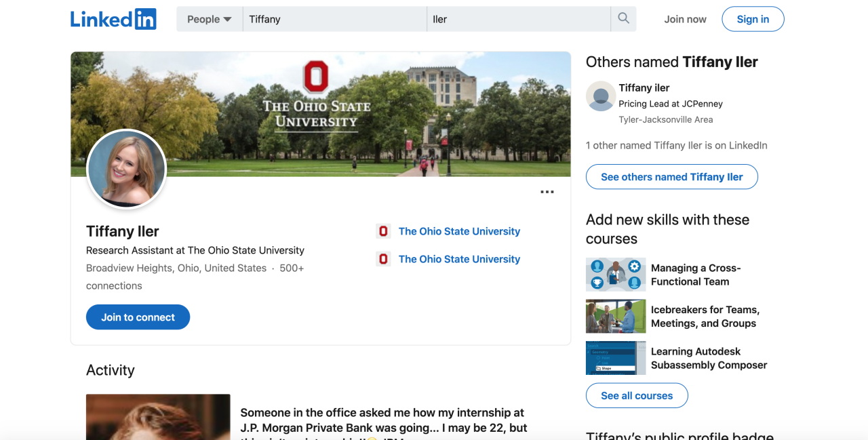
Task: View the Ohio State University banner image
Action: point(321,114)
